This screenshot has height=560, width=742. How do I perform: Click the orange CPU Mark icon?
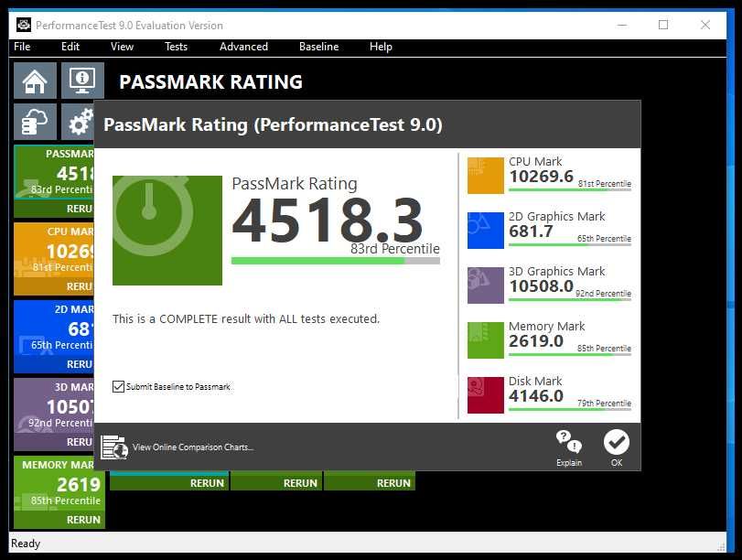486,176
